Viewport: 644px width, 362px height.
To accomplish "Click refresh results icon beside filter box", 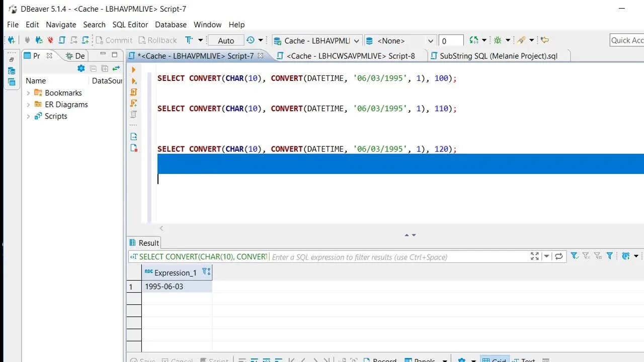I will click(558, 256).
